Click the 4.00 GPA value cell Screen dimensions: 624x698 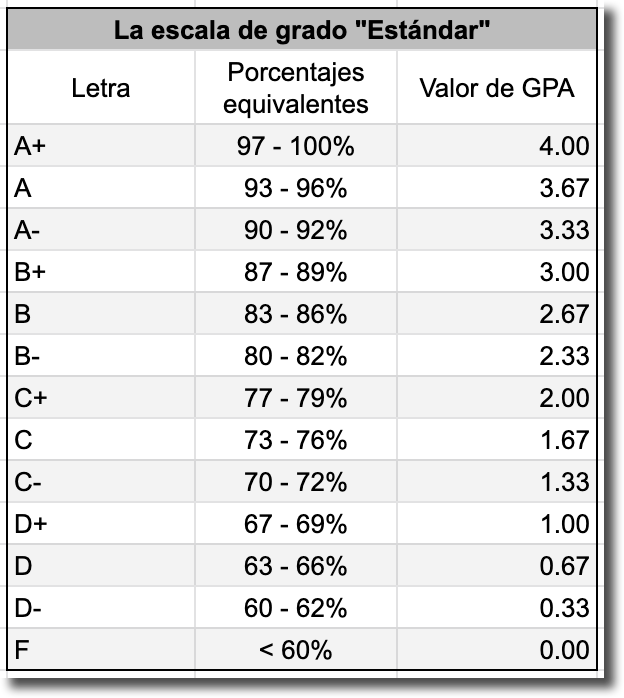point(497,147)
